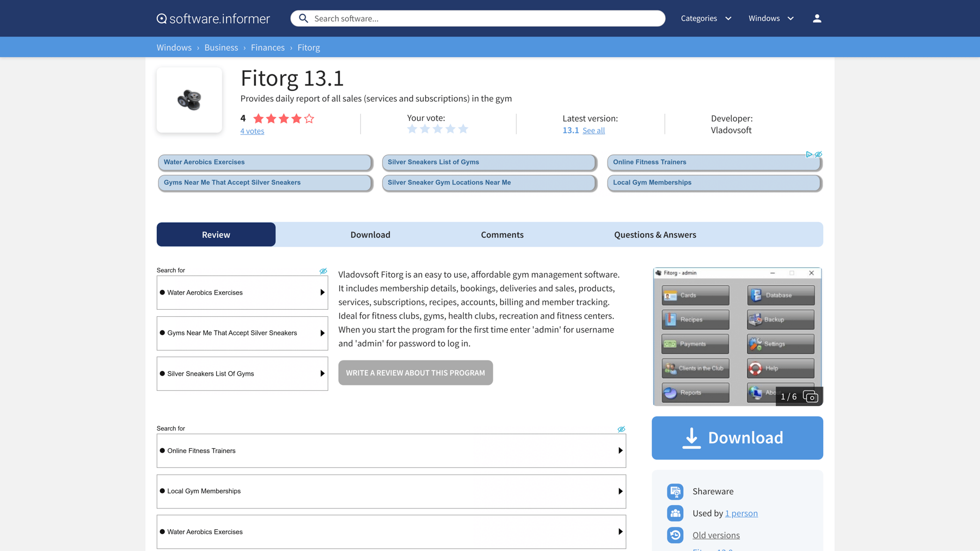Click Local Gym Memberships ad pill
The width and height of the screenshot is (980, 551).
click(714, 183)
